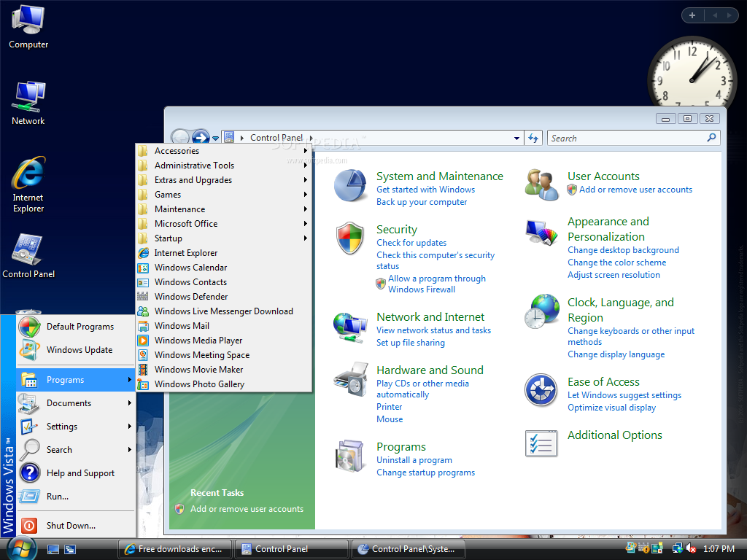This screenshot has height=560, width=747.
Task: Open Help and Support from Start menu
Action: coord(76,472)
